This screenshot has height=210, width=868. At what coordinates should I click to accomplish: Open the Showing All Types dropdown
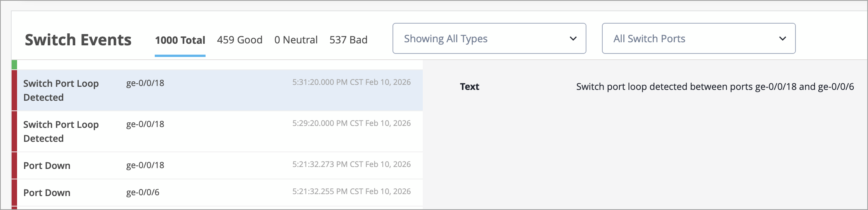489,39
